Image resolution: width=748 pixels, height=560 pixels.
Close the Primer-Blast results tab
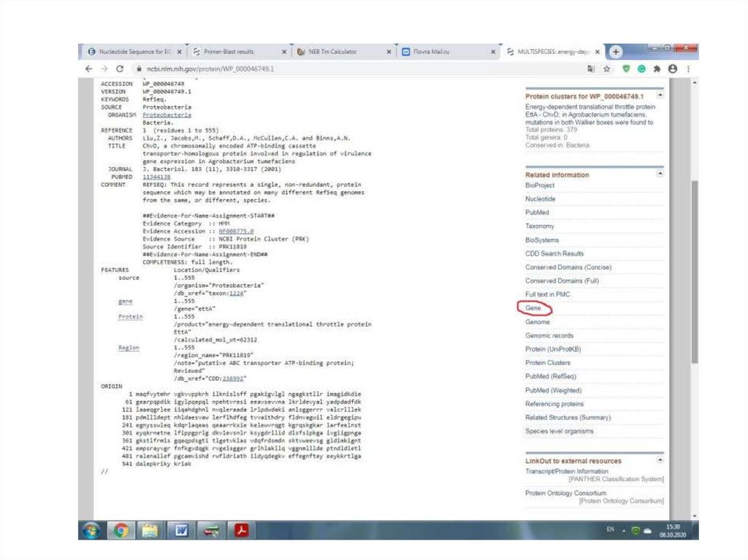coord(284,52)
